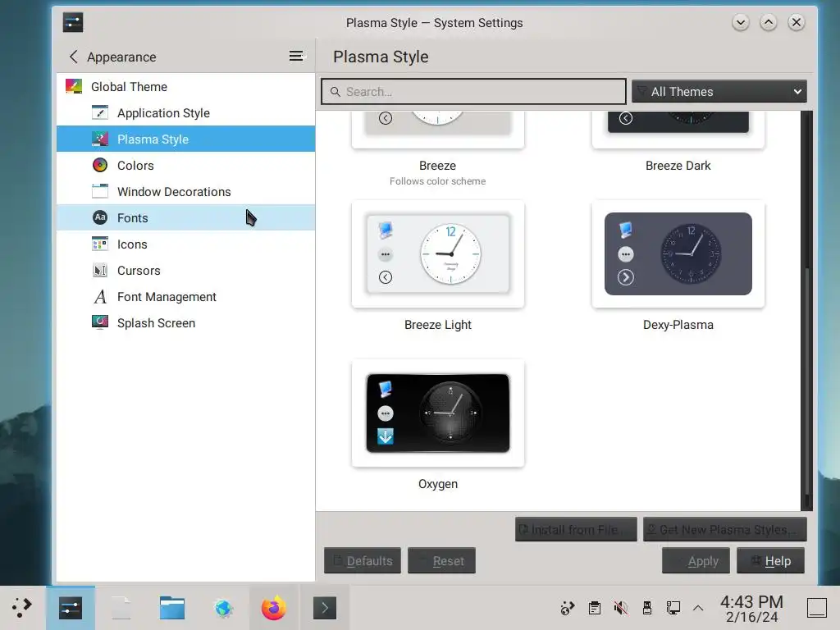Screen dimensions: 840x630
Task: Open the Colors settings page
Action: [x=185, y=165]
